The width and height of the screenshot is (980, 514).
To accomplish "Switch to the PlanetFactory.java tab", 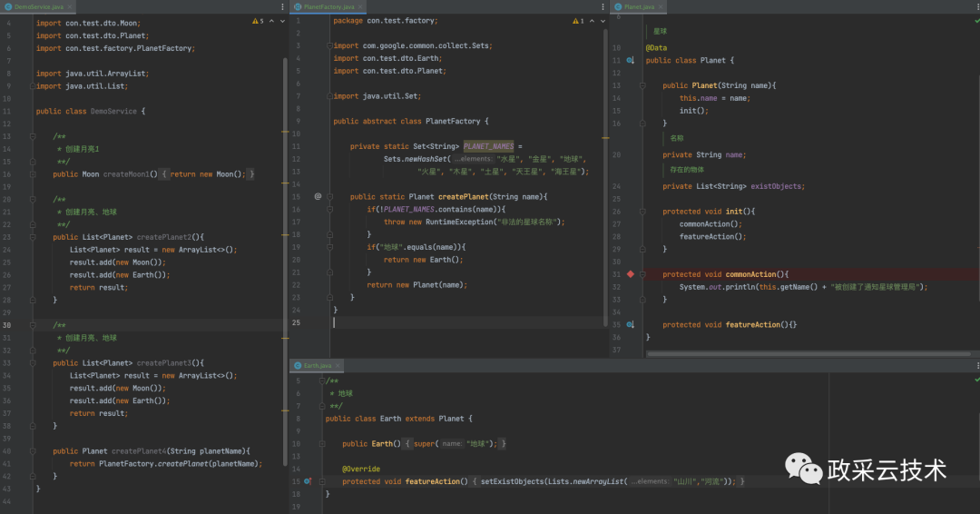I will tap(328, 6).
